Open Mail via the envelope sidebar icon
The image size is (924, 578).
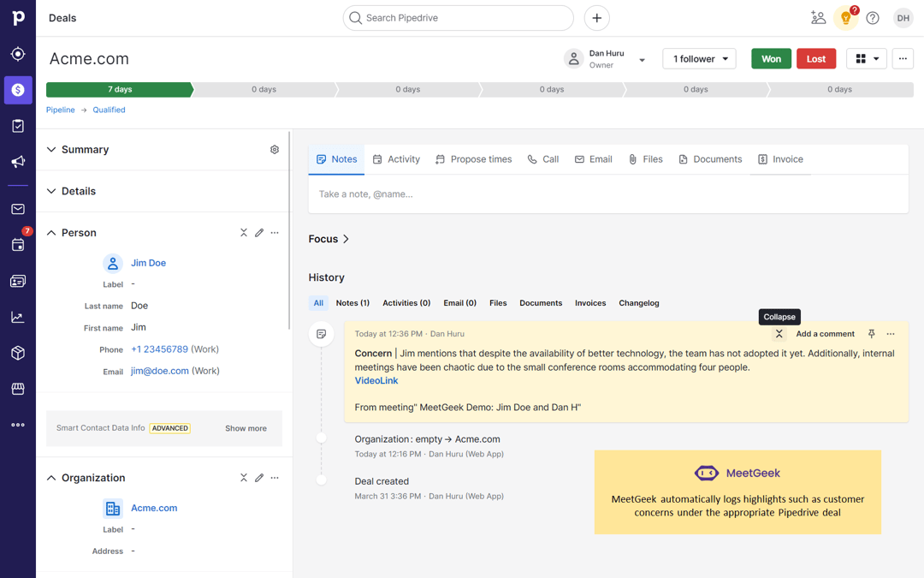(18, 209)
